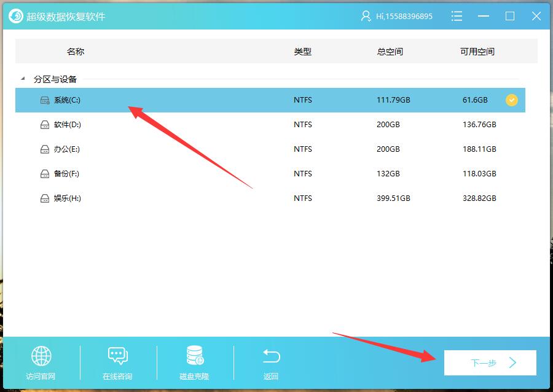This screenshot has height=392, width=553.
Task: Select the 办公(E:) partition row
Action: coord(270,149)
